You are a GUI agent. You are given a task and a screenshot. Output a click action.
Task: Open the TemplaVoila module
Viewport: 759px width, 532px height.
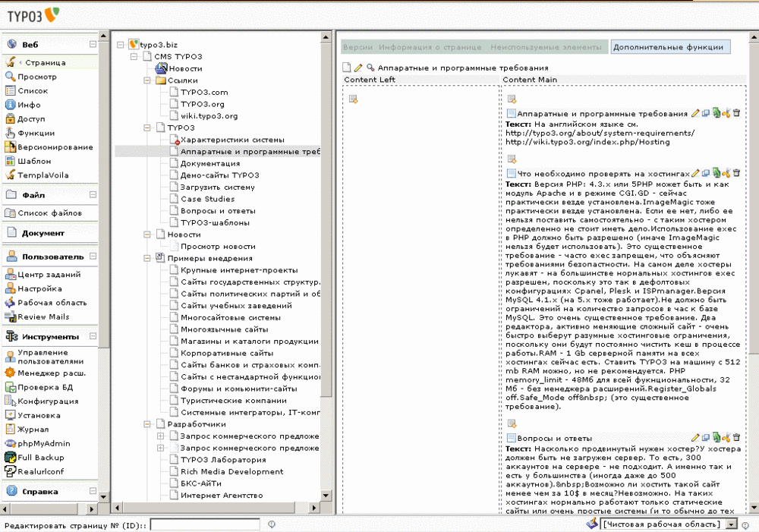click(x=43, y=175)
